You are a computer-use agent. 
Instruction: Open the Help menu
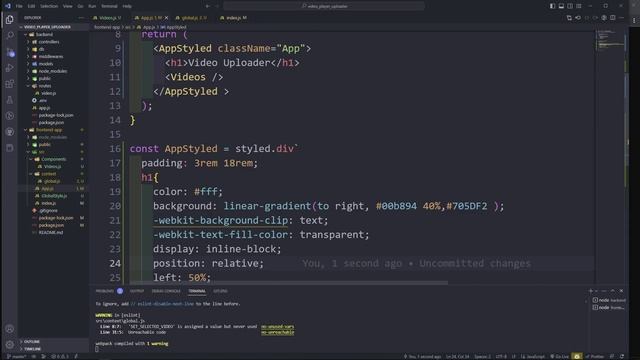127,6
